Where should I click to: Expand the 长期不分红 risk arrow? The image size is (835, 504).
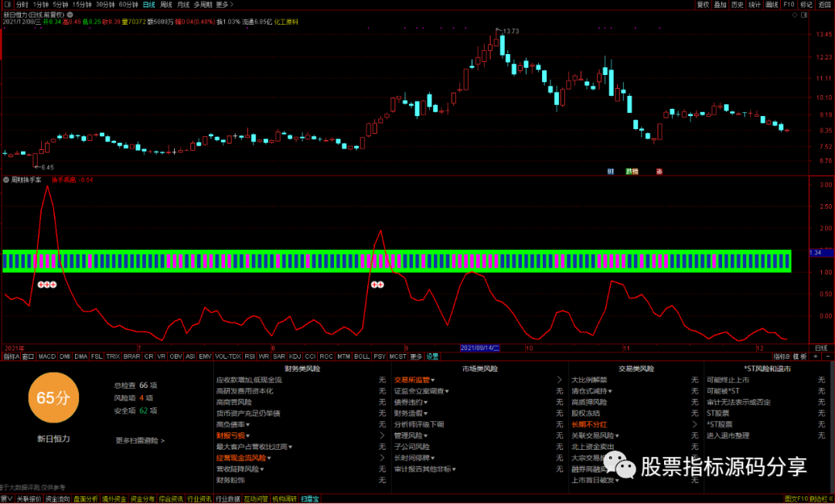pos(694,424)
